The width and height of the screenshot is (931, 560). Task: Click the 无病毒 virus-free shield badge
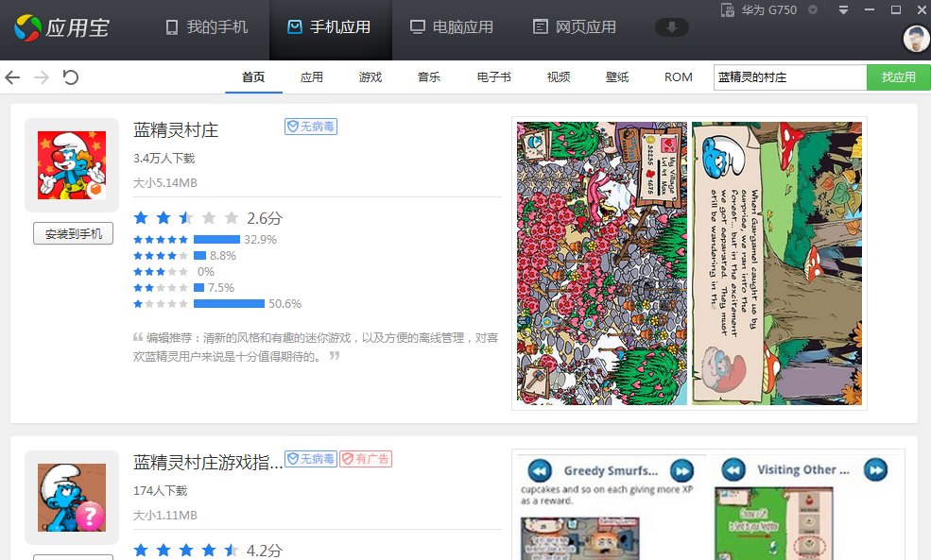click(x=309, y=126)
